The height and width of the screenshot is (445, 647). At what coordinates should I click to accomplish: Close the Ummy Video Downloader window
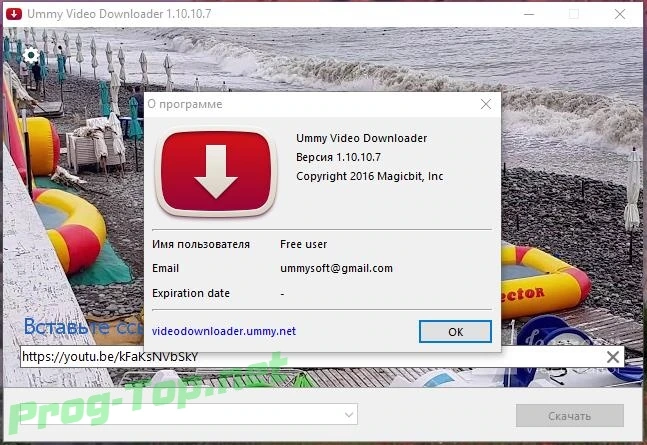(x=620, y=14)
